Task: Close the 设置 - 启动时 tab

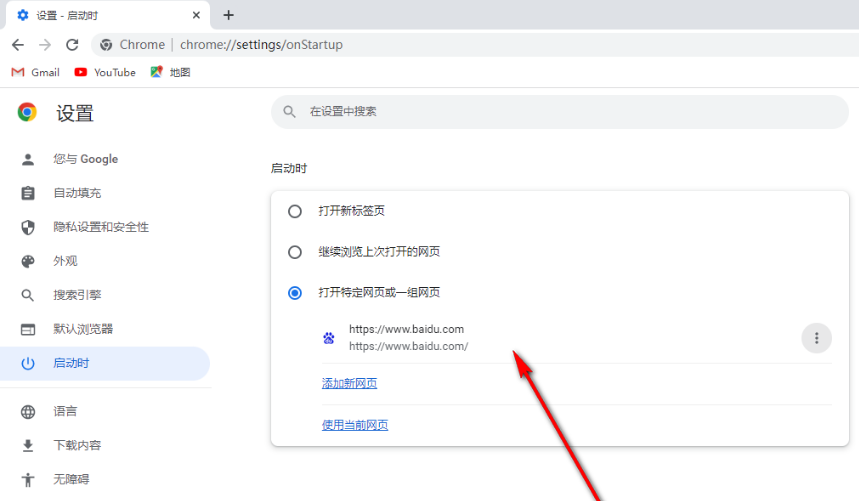Action: tap(196, 15)
